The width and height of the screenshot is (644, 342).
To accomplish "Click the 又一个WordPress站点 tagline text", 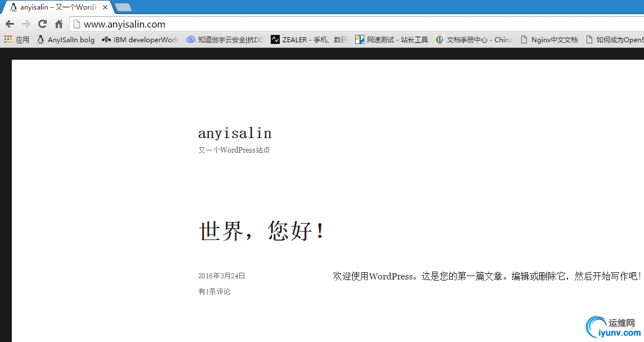I will click(x=234, y=150).
